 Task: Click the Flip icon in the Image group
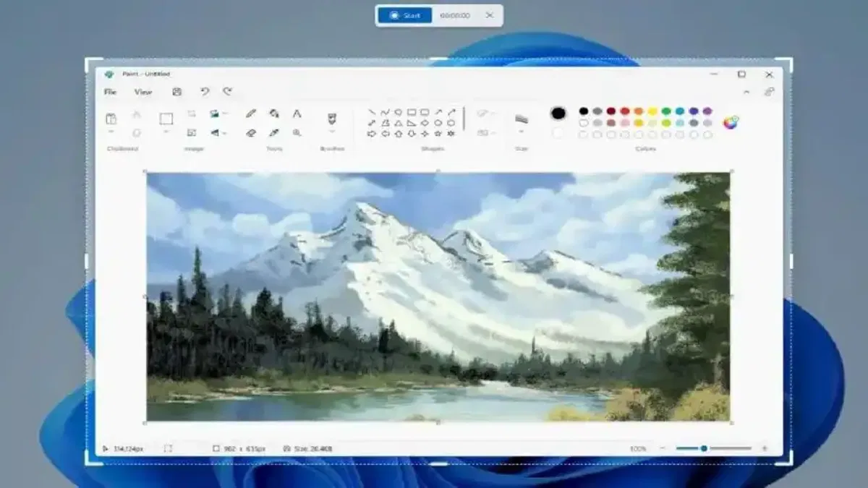click(x=214, y=132)
